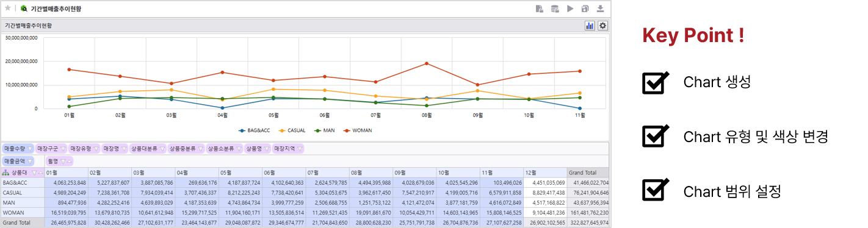The image size is (868, 228).
Task: Click the 월명 column field chip label
Action: pos(53,162)
